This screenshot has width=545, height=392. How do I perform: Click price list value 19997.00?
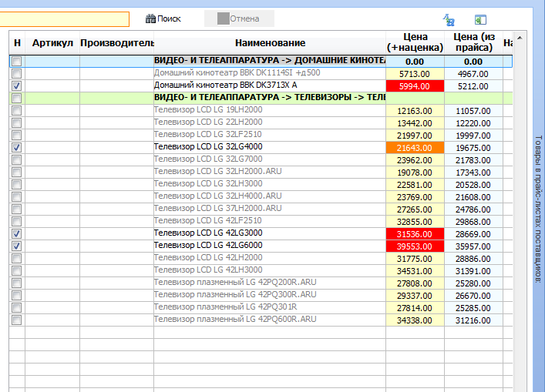point(473,136)
